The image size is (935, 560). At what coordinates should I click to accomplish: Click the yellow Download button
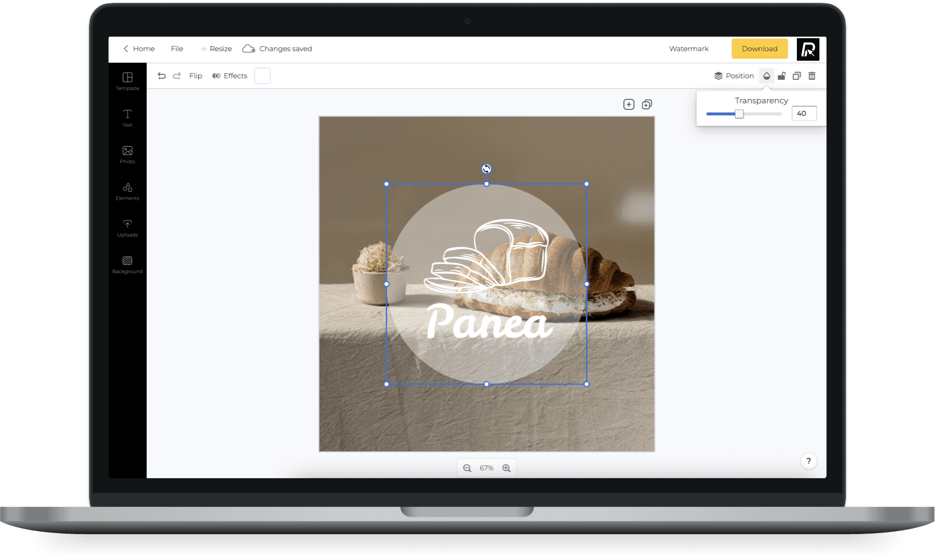click(760, 48)
